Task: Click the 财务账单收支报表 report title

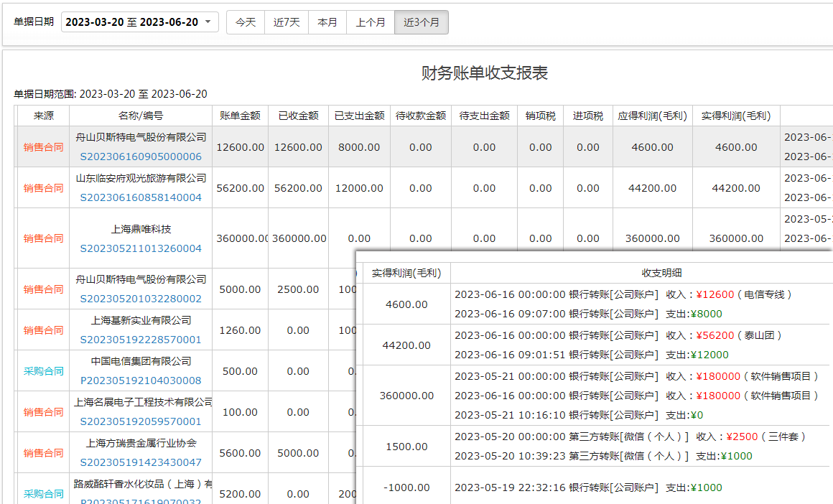Action: 485,73
